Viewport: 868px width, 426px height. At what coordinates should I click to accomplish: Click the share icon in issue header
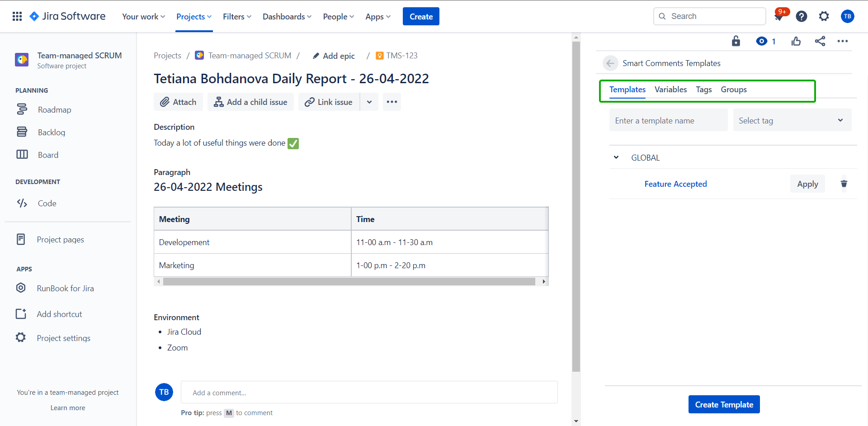pyautogui.click(x=820, y=41)
